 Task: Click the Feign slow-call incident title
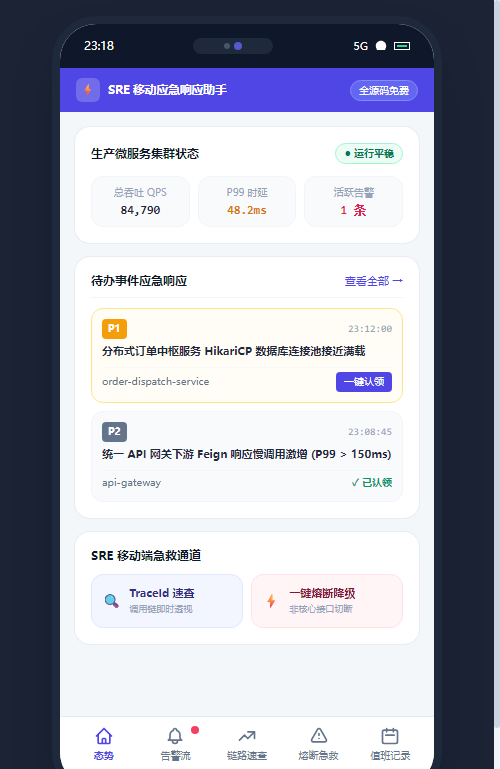click(x=247, y=454)
